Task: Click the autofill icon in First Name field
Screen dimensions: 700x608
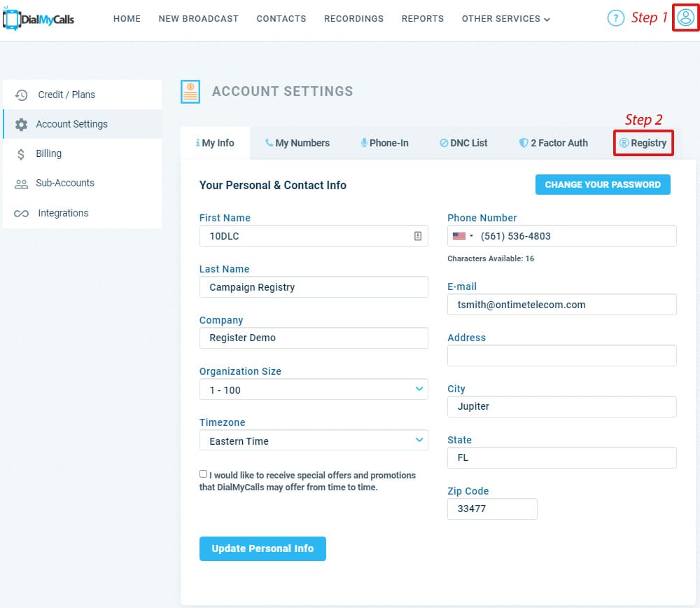Action: (x=418, y=236)
